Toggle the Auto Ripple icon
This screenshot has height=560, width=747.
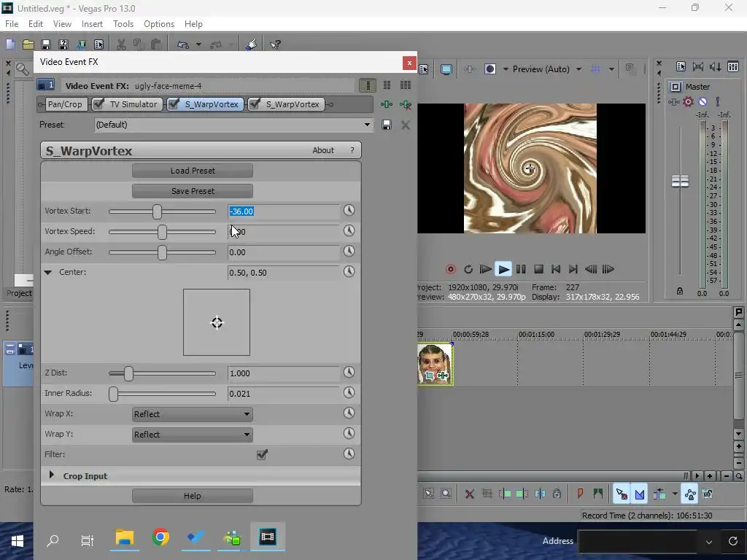pos(659,494)
